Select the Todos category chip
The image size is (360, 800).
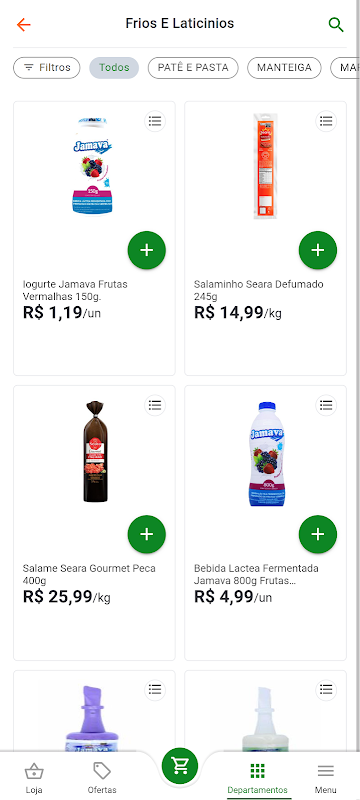114,68
